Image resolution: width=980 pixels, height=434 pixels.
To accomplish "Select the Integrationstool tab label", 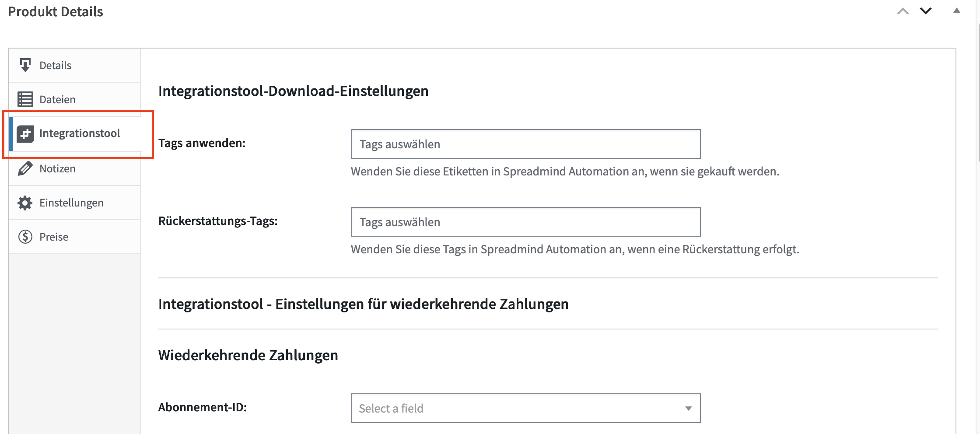I will (80, 133).
